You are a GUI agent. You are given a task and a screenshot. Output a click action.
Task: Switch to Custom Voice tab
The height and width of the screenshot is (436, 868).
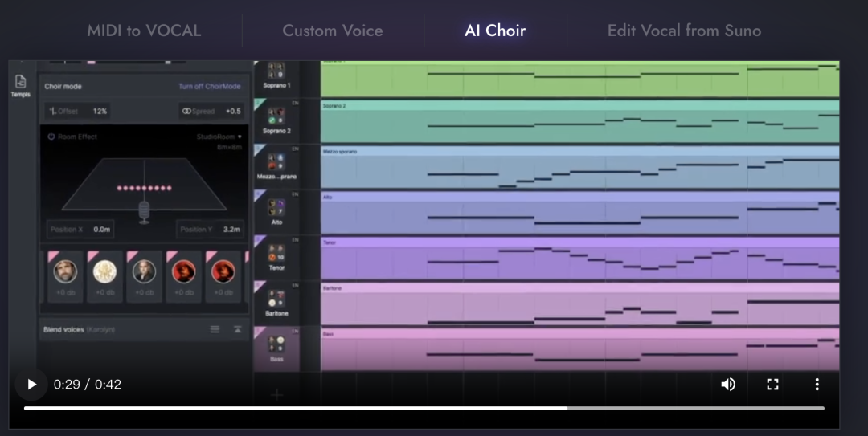coord(333,31)
